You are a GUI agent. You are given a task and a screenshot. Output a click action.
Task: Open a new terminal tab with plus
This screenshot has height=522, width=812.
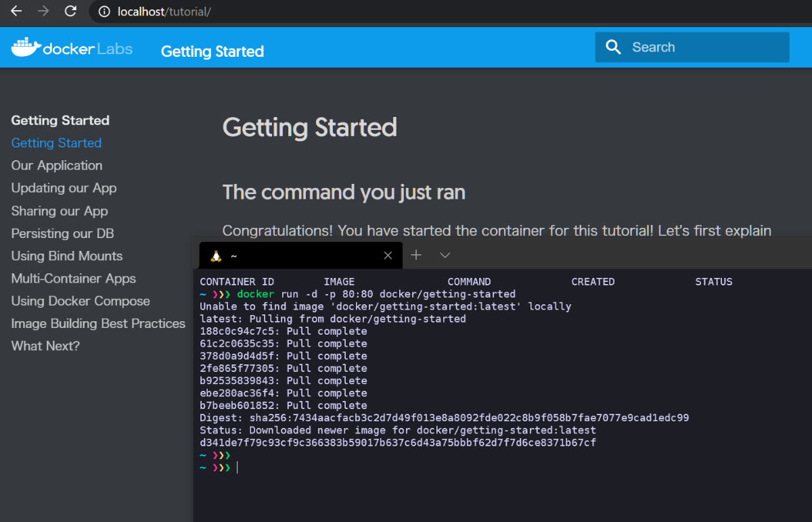416,255
